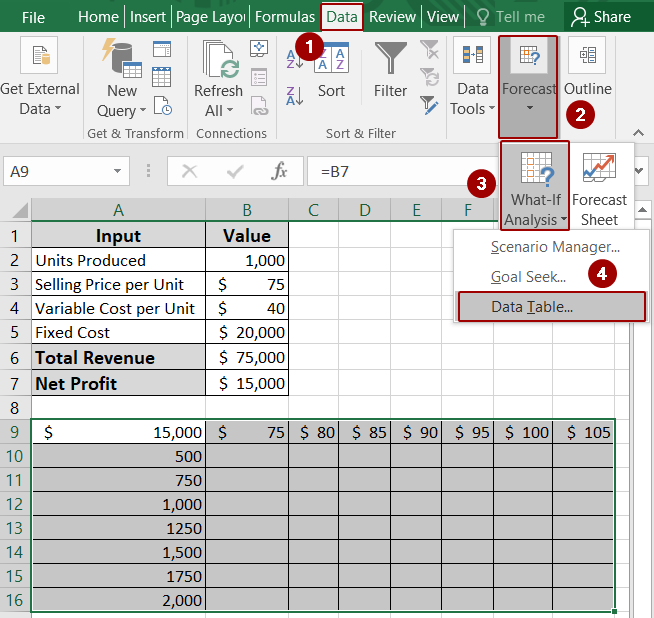Screen dimensions: 654x618
Task: Click the cell 'Fixed Cost'
Action: pyautogui.click(x=118, y=332)
